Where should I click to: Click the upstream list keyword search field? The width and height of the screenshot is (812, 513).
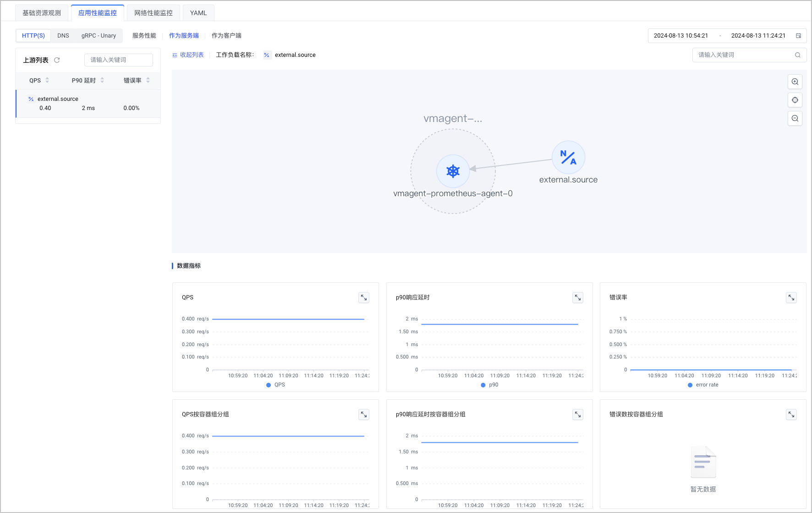click(119, 60)
